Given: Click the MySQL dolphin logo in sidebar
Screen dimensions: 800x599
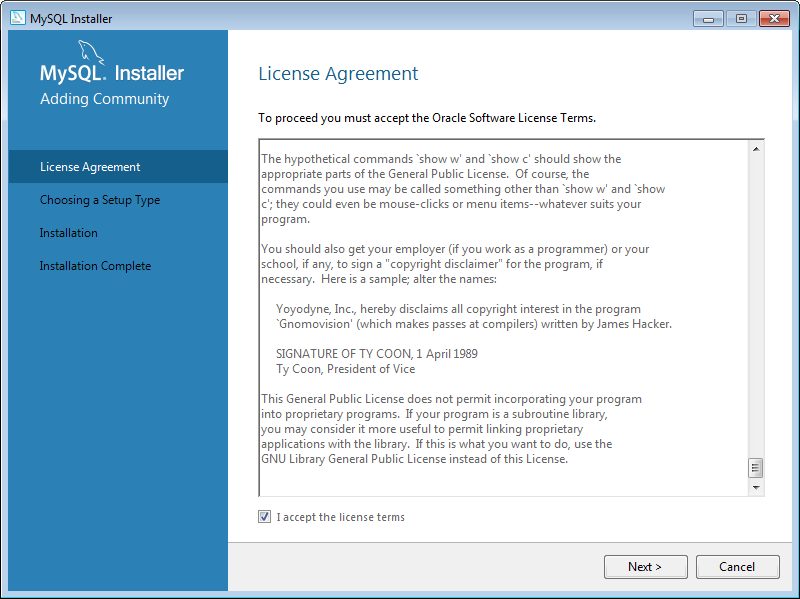Looking at the screenshot, I should (x=89, y=53).
